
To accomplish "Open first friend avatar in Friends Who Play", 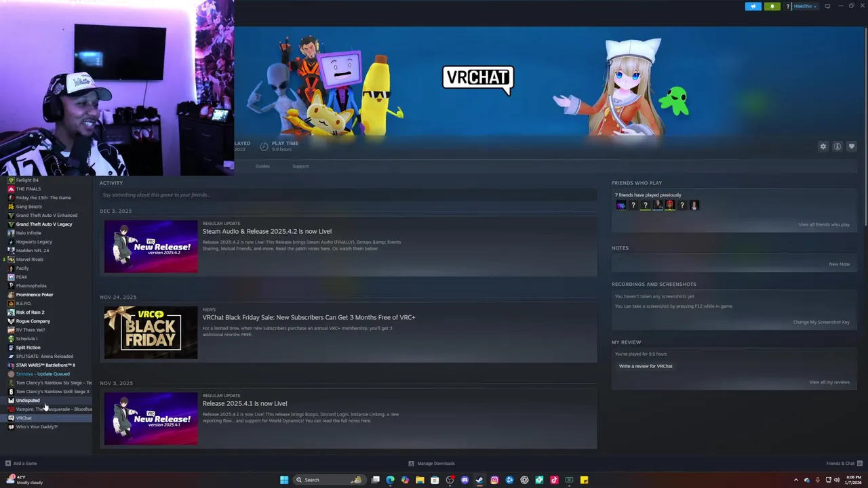I will (x=621, y=205).
